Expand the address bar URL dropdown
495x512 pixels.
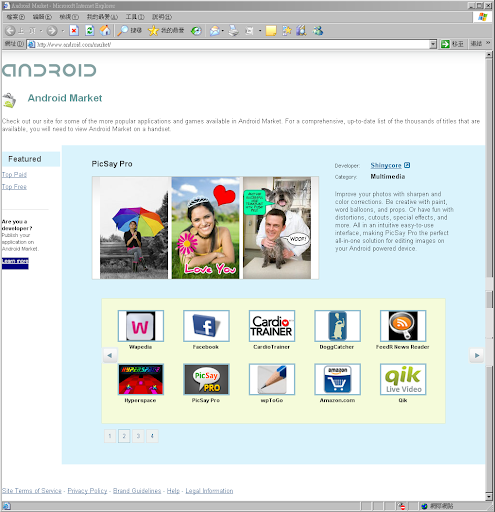(433, 44)
